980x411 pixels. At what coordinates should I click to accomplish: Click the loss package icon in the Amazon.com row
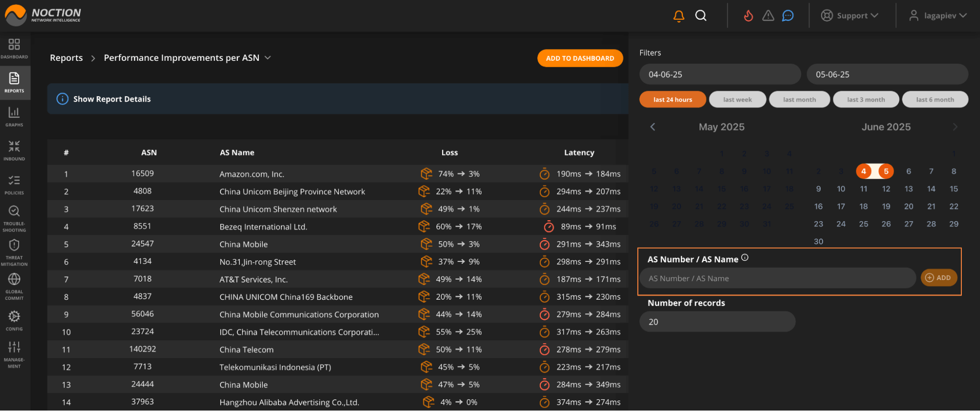click(426, 174)
